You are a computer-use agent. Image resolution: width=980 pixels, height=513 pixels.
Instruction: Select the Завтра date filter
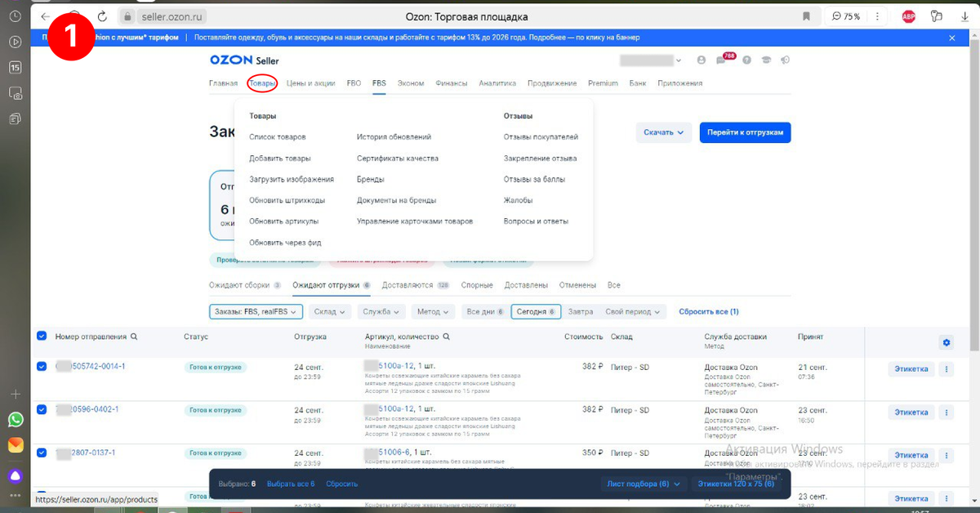580,311
